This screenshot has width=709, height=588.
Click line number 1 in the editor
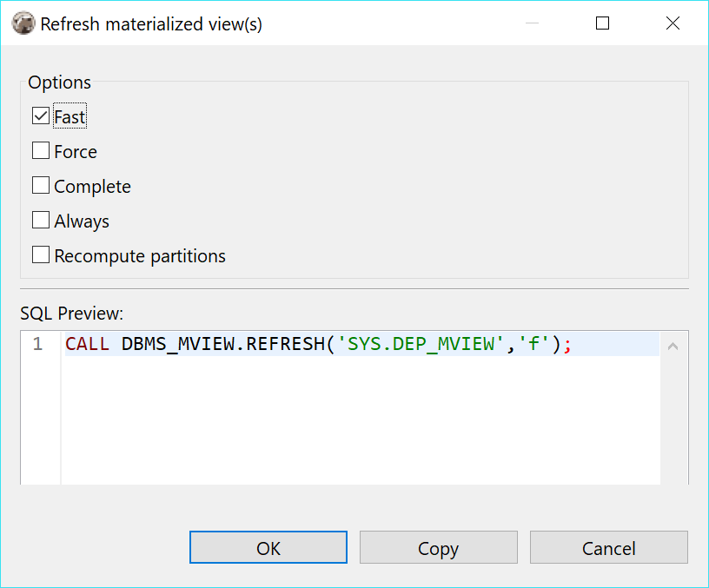(x=36, y=344)
